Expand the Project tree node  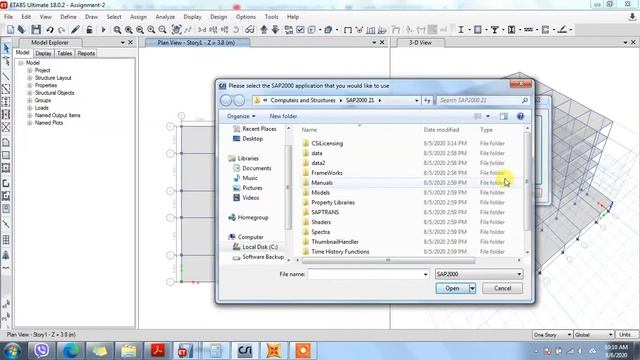(x=29, y=70)
